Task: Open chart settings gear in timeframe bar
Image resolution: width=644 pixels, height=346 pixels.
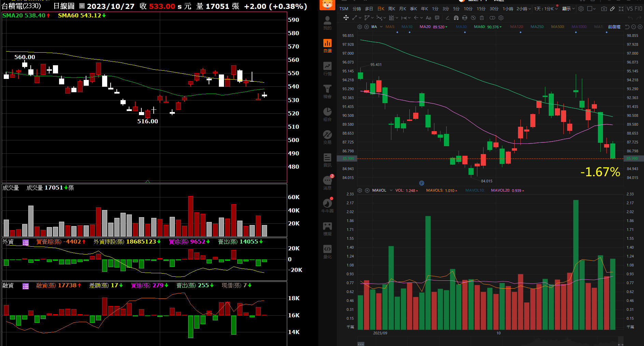Action: click(581, 9)
